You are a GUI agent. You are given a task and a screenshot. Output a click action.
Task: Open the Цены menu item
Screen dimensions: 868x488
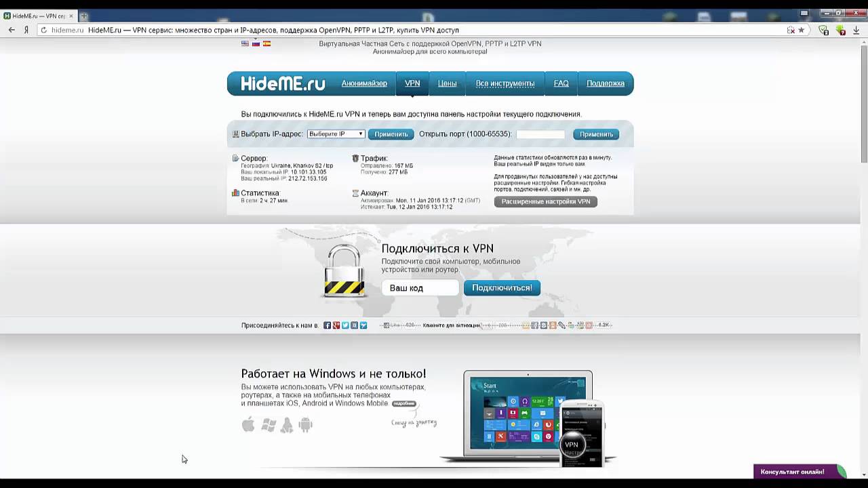[x=447, y=83]
